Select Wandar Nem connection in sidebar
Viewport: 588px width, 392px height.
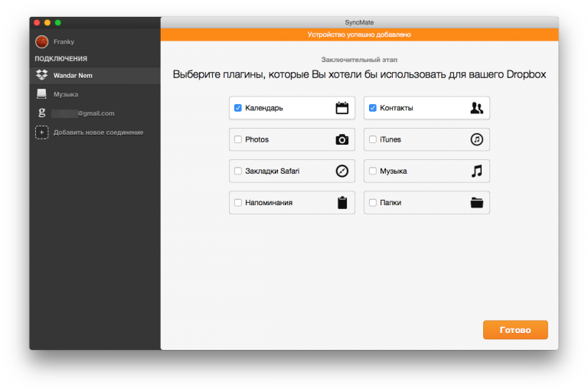coord(95,75)
